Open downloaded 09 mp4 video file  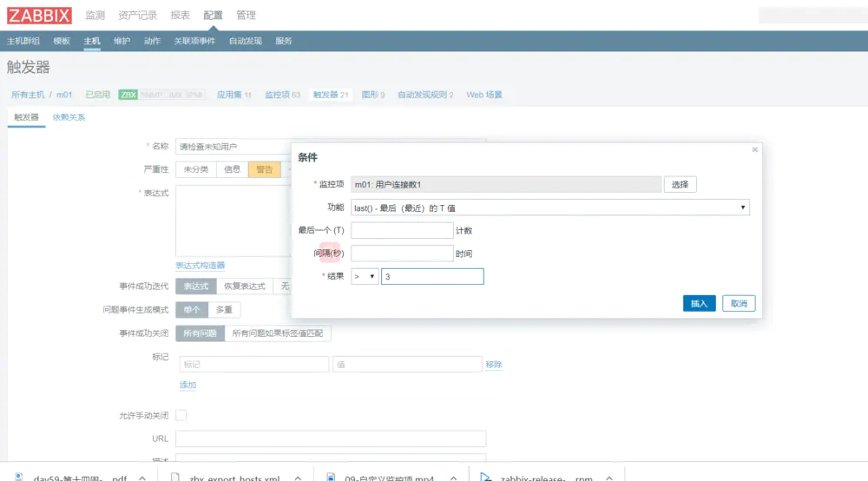click(389, 478)
